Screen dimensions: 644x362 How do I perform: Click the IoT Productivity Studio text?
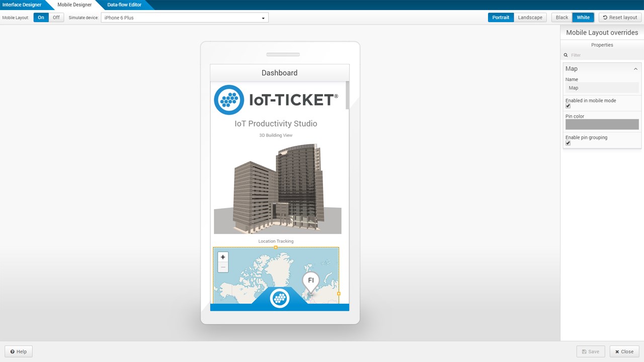(276, 124)
